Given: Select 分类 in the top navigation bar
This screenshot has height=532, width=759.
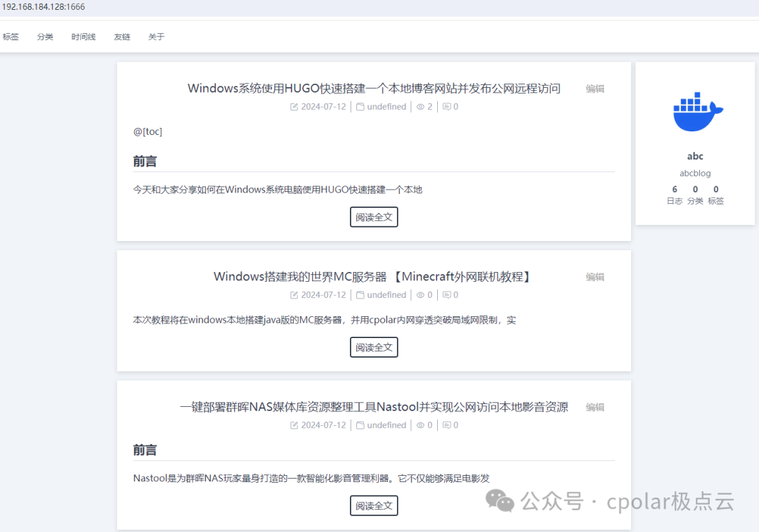Looking at the screenshot, I should [45, 37].
